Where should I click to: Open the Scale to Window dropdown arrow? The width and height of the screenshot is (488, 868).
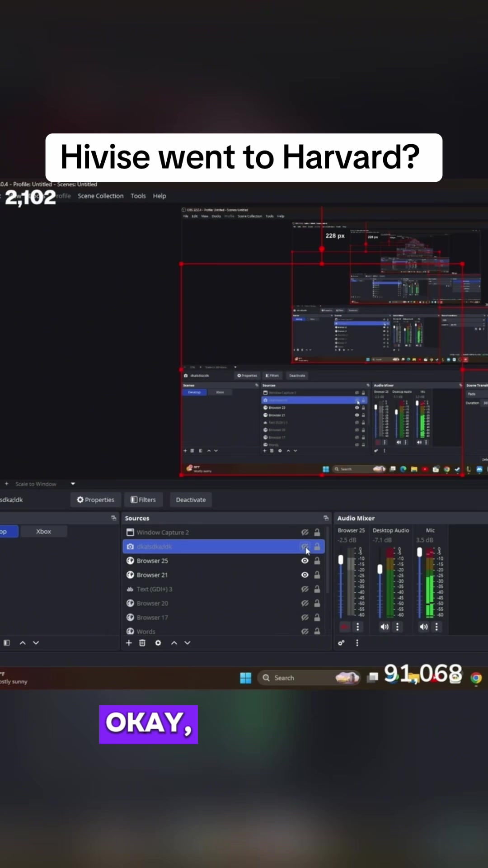(73, 484)
